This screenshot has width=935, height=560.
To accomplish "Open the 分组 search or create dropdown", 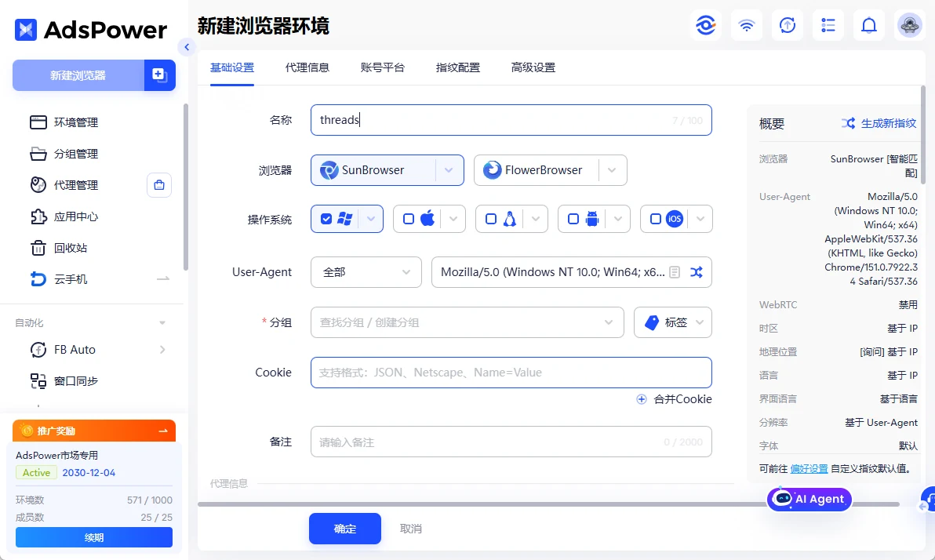I will click(467, 322).
